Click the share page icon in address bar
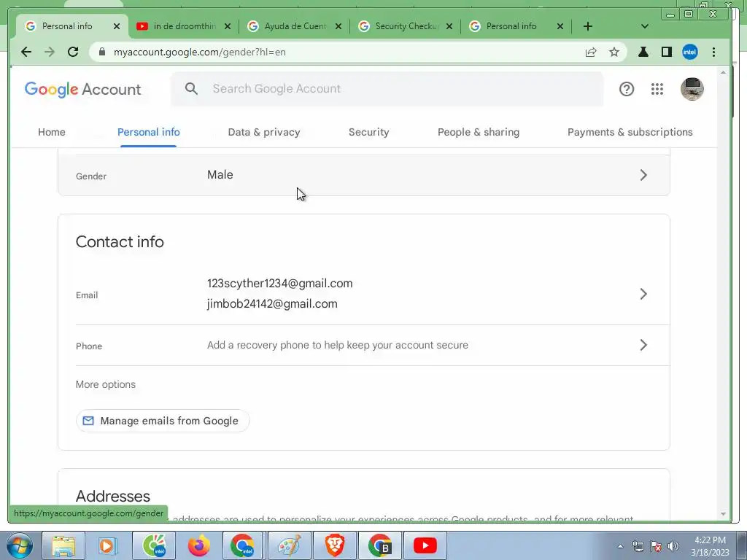The image size is (747, 560). pyautogui.click(x=591, y=52)
